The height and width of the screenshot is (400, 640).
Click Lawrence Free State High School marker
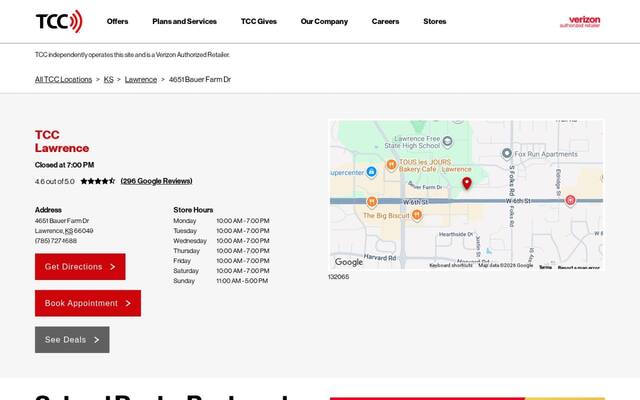tap(447, 141)
